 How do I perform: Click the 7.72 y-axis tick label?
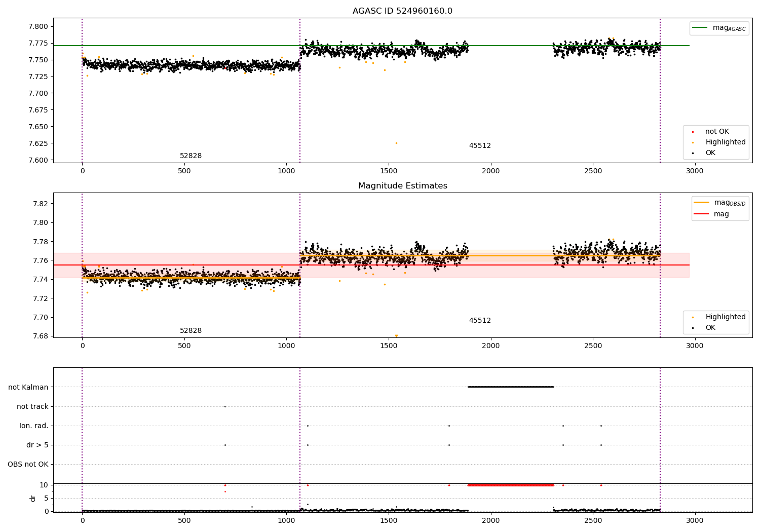pos(40,298)
